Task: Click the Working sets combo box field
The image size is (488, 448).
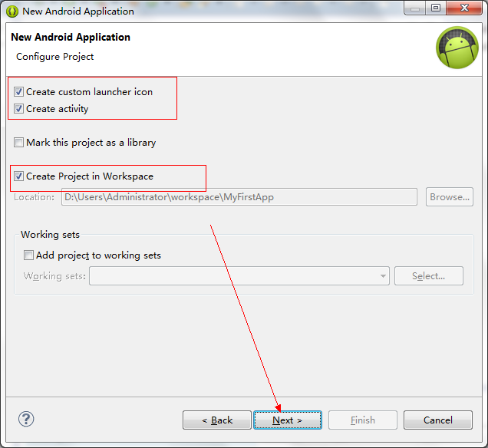Action: pyautogui.click(x=239, y=276)
